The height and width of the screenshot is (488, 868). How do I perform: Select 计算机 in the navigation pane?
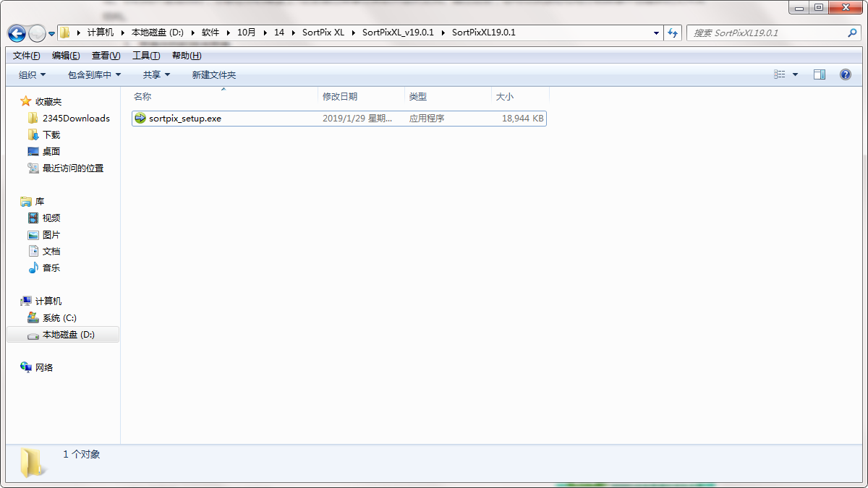[48, 301]
